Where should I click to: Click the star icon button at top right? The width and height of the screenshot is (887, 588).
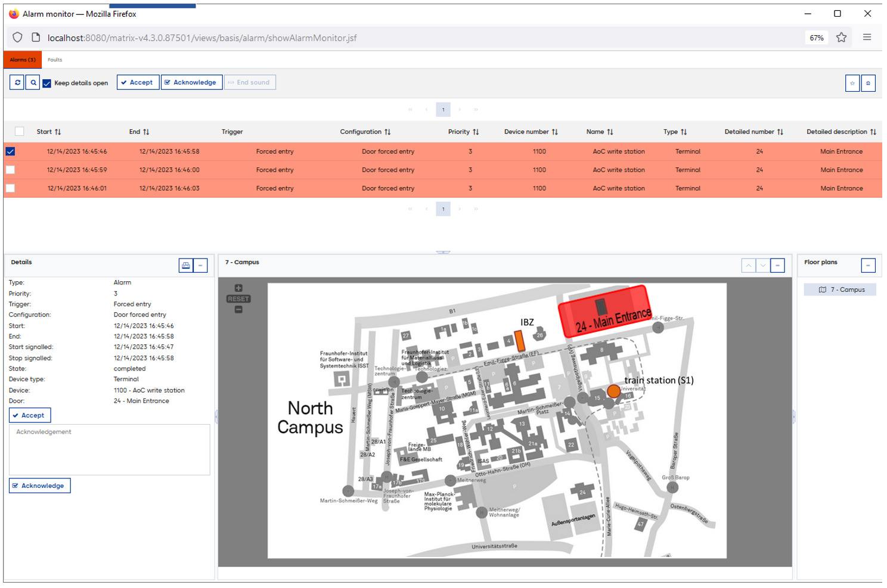pos(852,83)
